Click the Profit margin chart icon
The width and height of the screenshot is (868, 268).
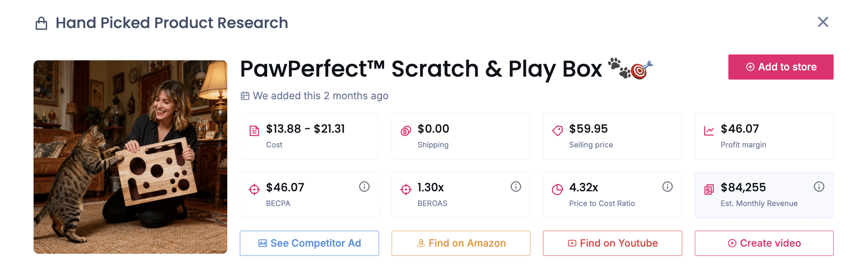709,131
